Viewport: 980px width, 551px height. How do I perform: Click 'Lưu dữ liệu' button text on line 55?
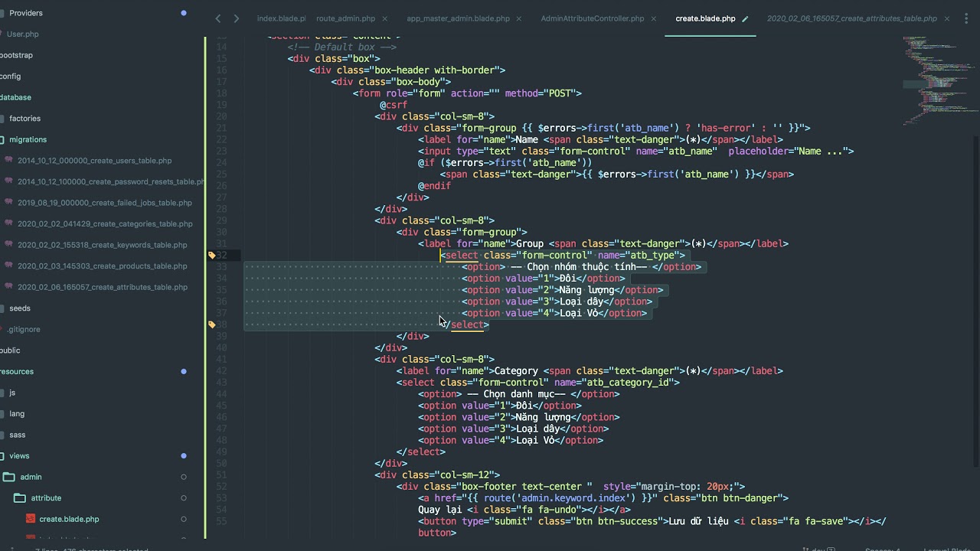(x=698, y=521)
